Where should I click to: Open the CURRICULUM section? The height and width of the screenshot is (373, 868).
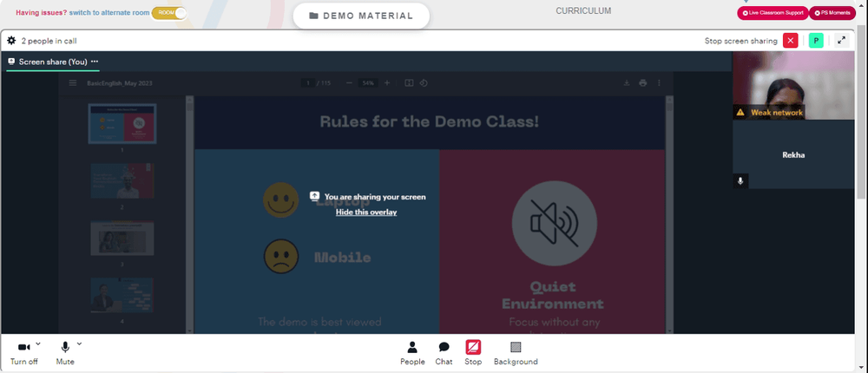coord(583,10)
